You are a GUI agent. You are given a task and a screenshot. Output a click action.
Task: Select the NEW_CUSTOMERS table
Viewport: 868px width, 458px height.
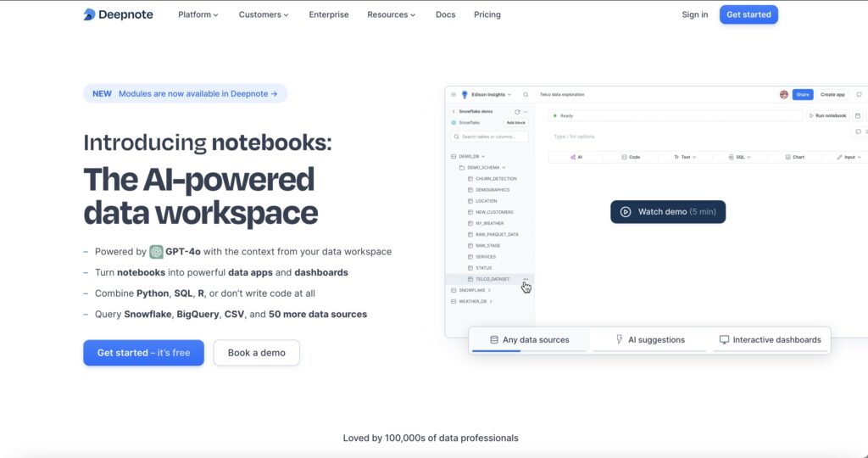(491, 212)
